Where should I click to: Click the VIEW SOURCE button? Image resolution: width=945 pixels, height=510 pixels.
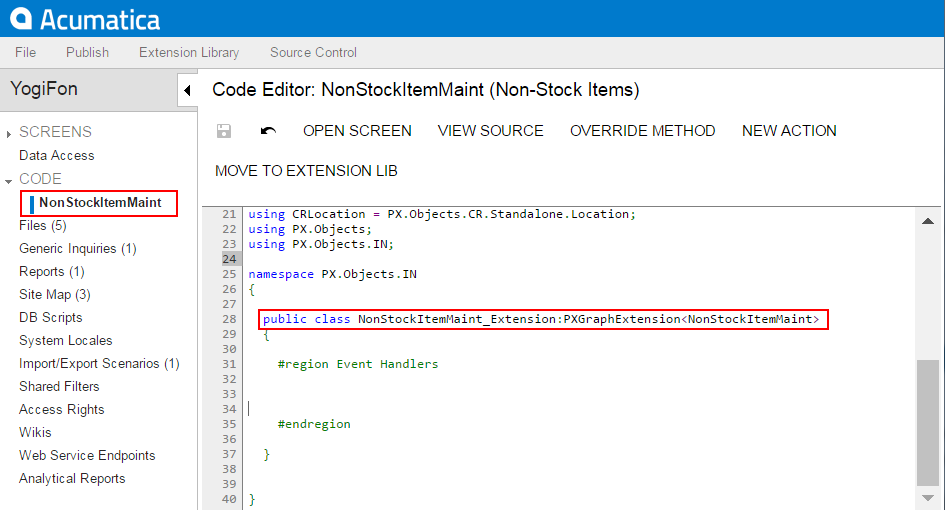click(491, 131)
